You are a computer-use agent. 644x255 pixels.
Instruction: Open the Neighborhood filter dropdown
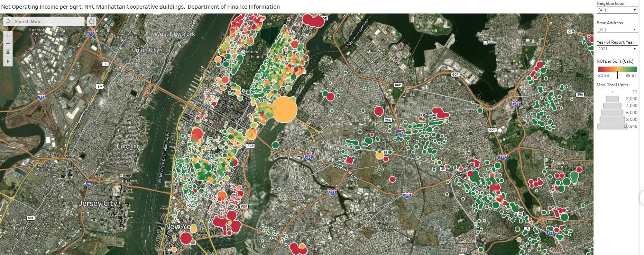617,10
